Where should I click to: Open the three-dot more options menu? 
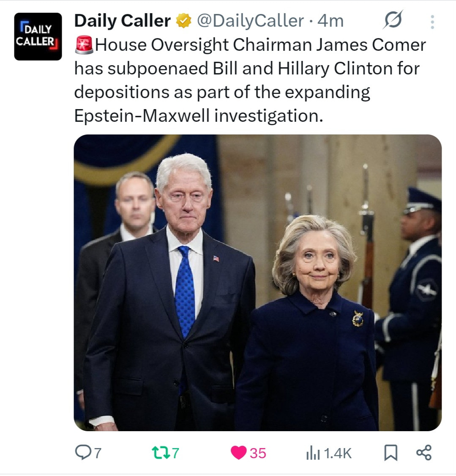(432, 22)
